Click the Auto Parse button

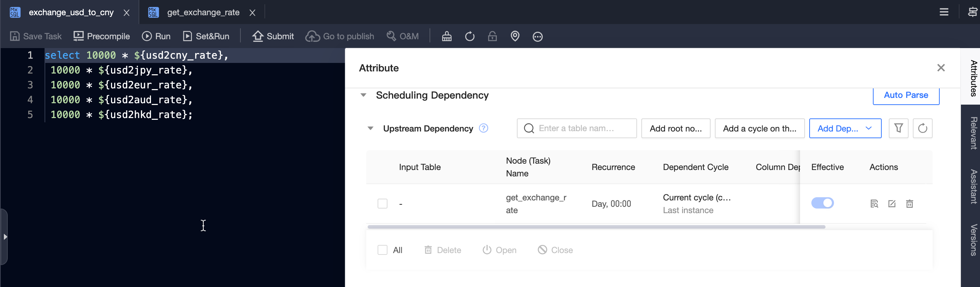(x=905, y=95)
